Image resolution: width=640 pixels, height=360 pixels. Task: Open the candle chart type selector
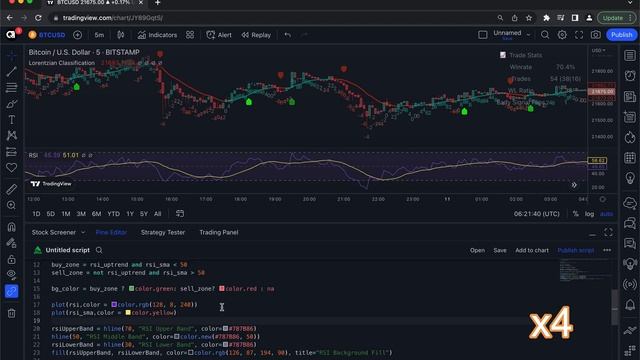click(x=120, y=35)
